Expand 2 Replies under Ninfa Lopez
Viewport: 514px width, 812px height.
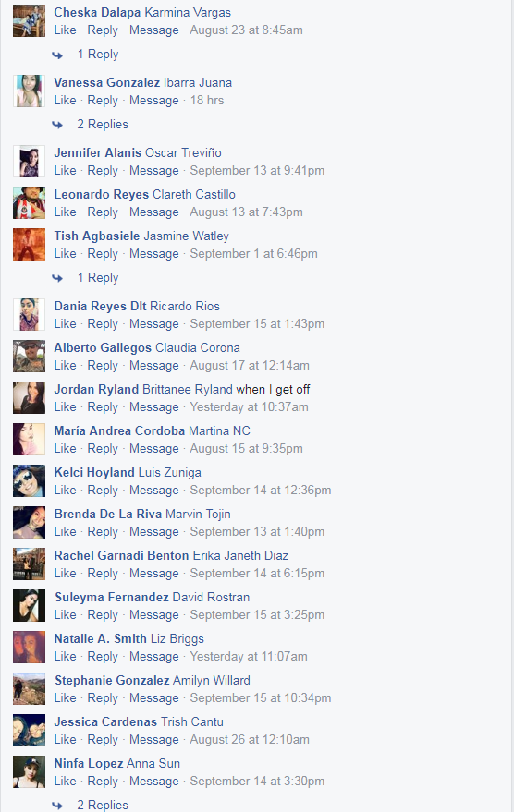103,805
